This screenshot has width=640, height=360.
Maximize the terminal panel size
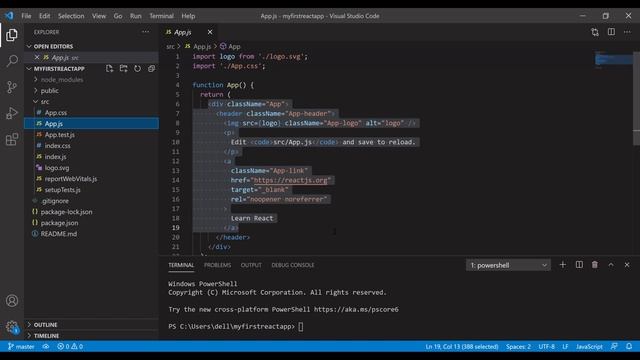click(611, 265)
